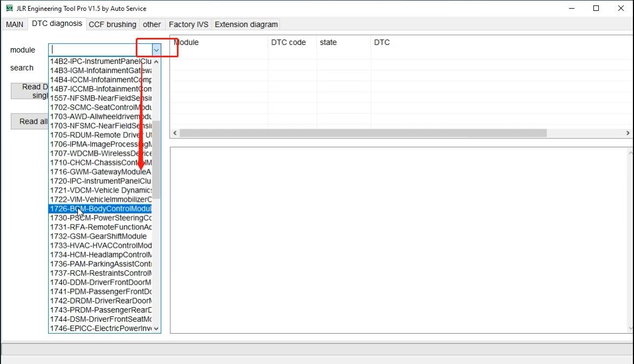Switch to the other tab
634x364 pixels.
(151, 25)
